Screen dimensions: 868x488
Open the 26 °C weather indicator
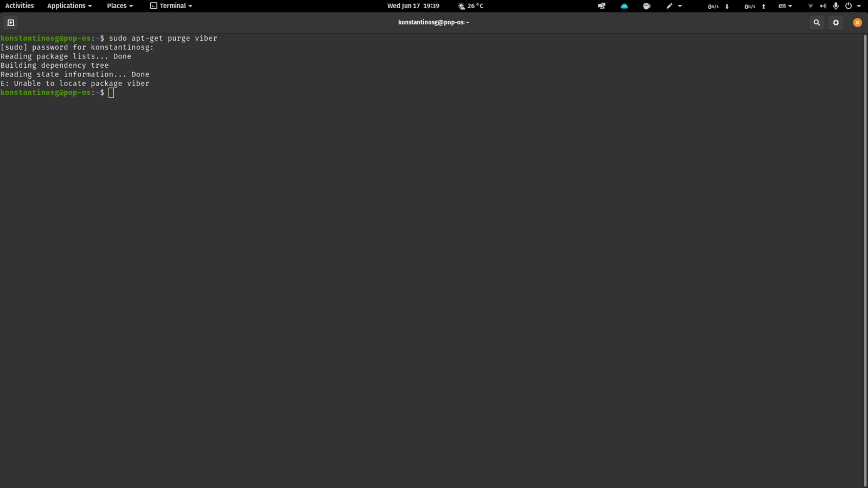[x=470, y=6]
